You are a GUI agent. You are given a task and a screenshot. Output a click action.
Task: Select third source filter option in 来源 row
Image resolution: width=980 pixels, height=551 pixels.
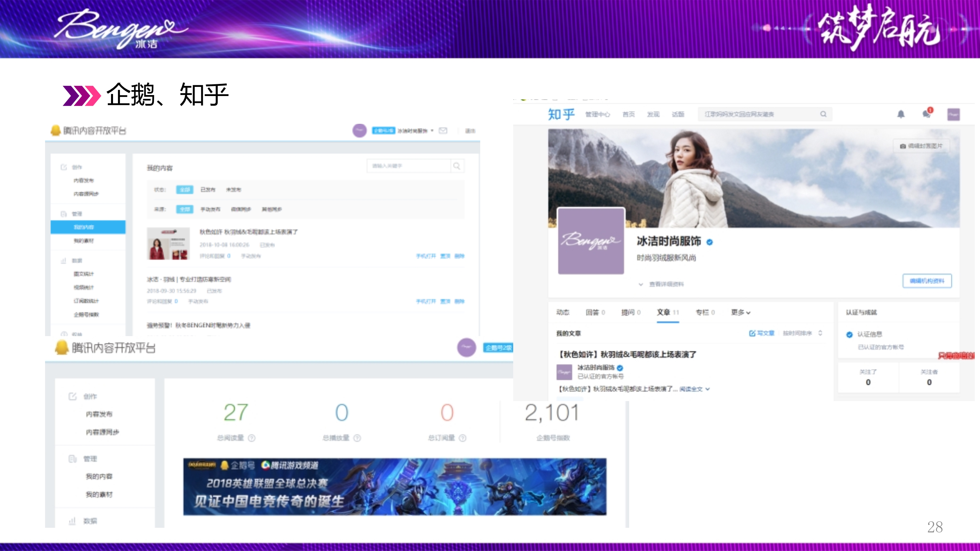(241, 209)
